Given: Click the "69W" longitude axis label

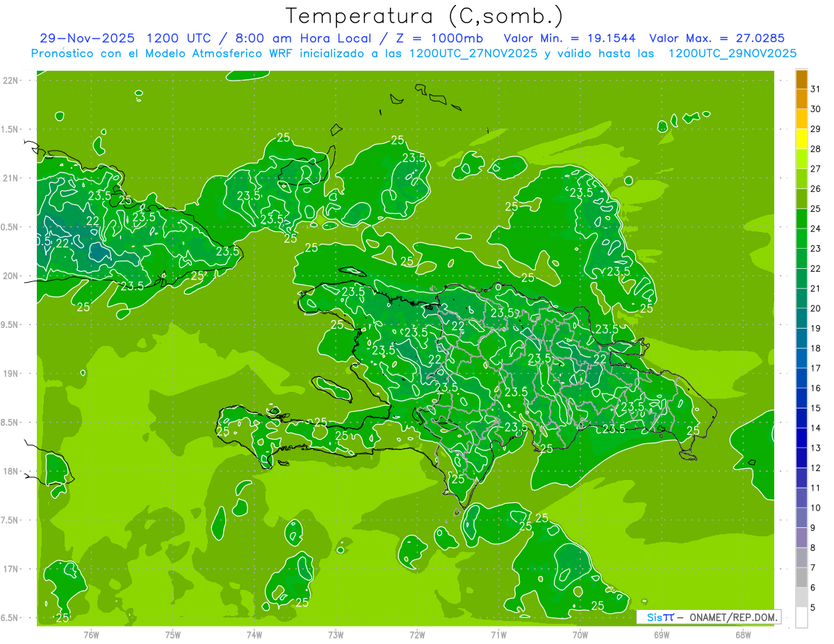Looking at the screenshot, I should (662, 634).
